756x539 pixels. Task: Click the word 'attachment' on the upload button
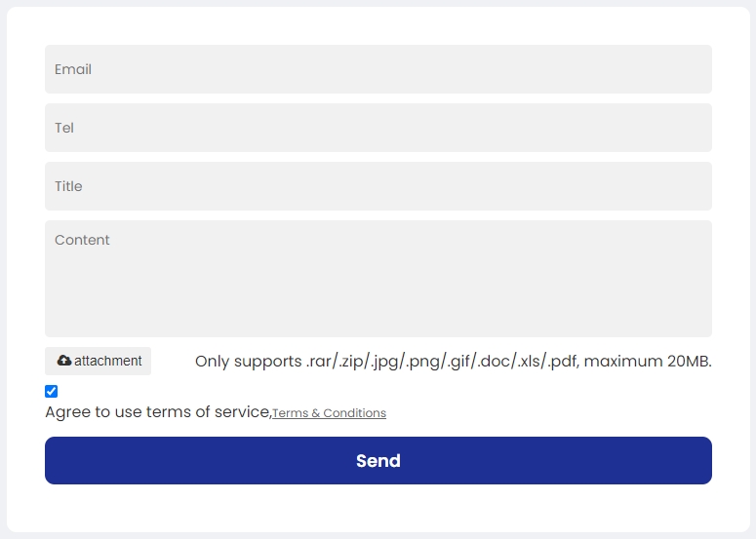(108, 361)
